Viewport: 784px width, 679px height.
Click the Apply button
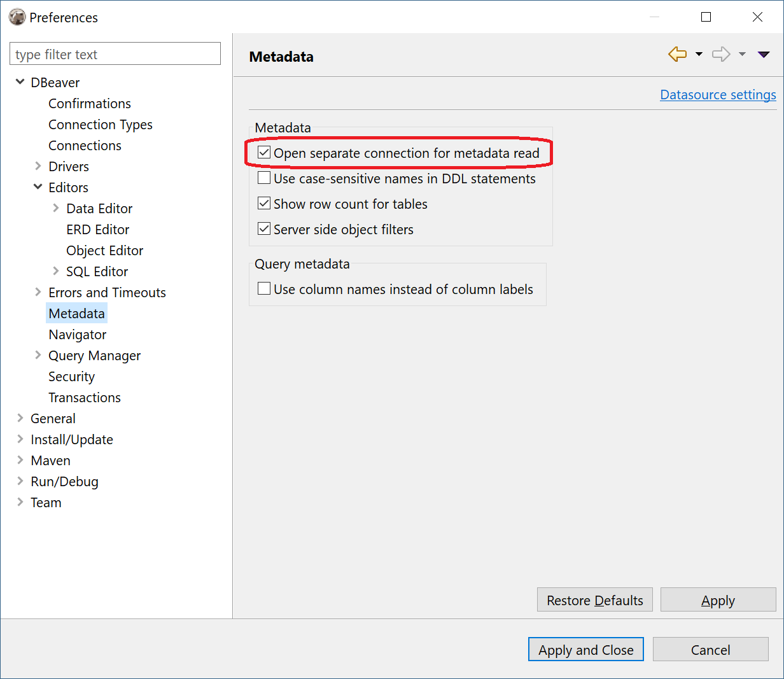coord(718,600)
